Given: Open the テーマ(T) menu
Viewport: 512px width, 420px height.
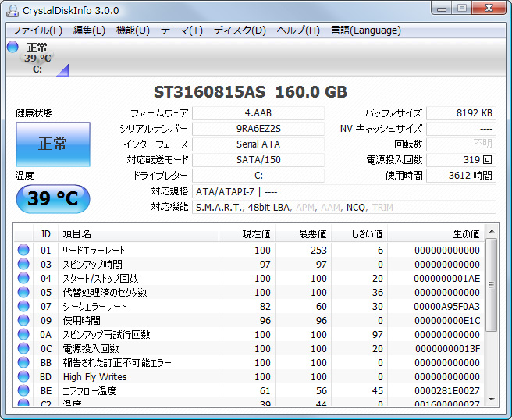Looking at the screenshot, I should 182,30.
